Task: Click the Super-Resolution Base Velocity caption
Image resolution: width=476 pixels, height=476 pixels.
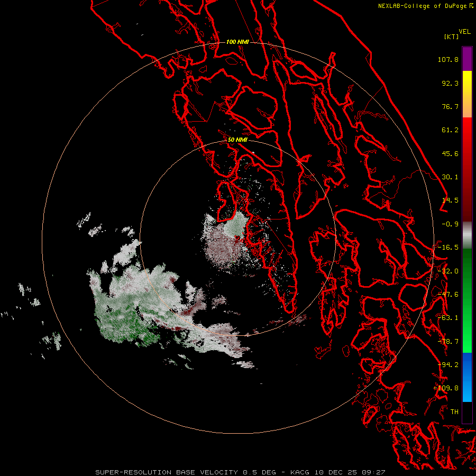Action: pos(240,472)
